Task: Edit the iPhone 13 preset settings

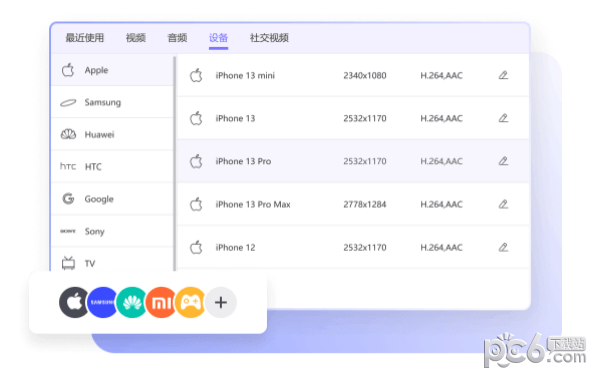Action: (503, 118)
